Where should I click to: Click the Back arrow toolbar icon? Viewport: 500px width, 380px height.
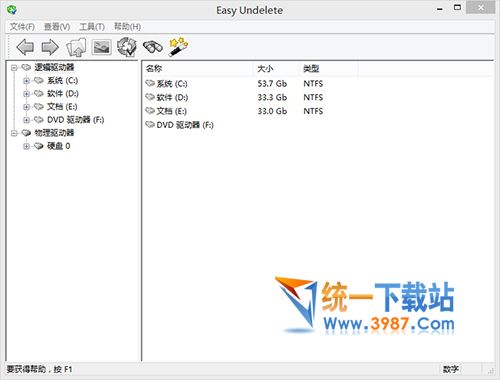[x=25, y=47]
